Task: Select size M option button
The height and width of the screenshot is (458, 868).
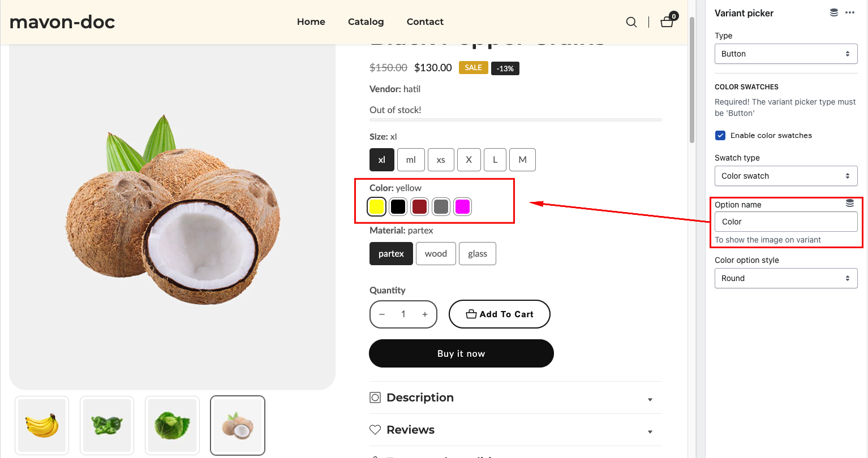Action: point(522,159)
